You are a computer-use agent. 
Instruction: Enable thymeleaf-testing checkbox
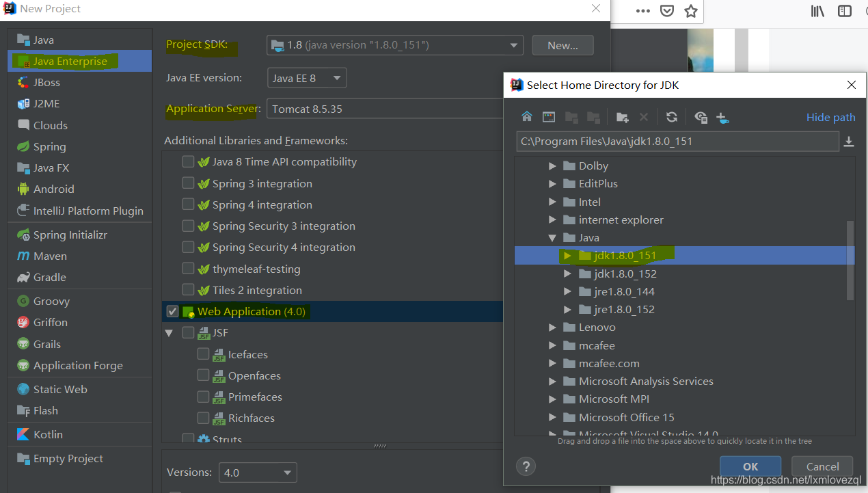188,269
